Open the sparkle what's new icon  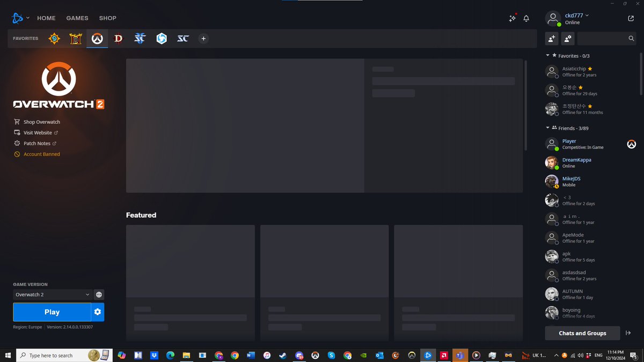click(513, 18)
